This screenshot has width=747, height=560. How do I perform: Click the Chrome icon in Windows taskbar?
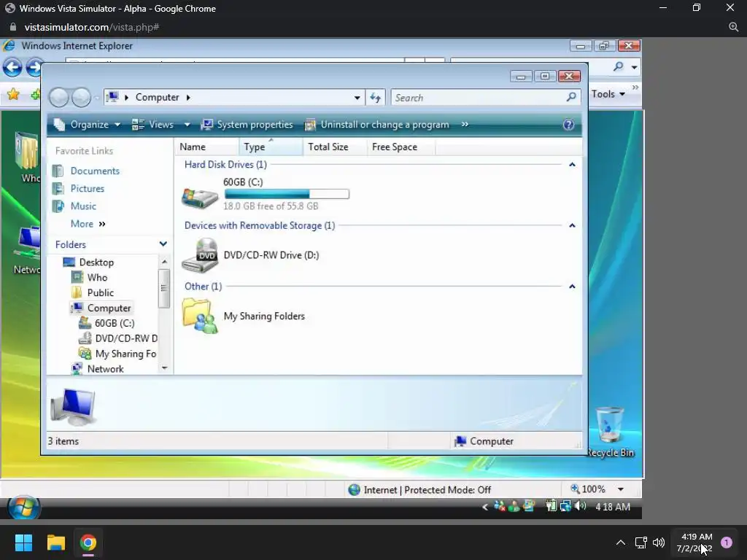coord(88,542)
